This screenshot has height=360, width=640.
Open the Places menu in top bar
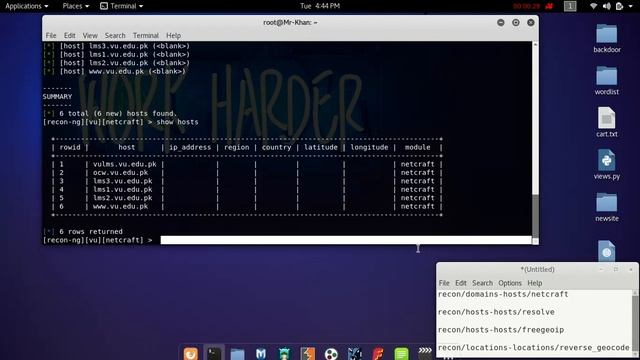[76, 6]
